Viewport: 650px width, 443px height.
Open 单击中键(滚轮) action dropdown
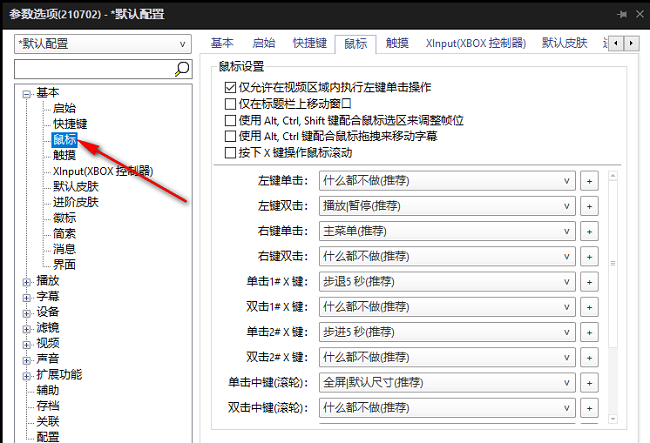tap(447, 383)
